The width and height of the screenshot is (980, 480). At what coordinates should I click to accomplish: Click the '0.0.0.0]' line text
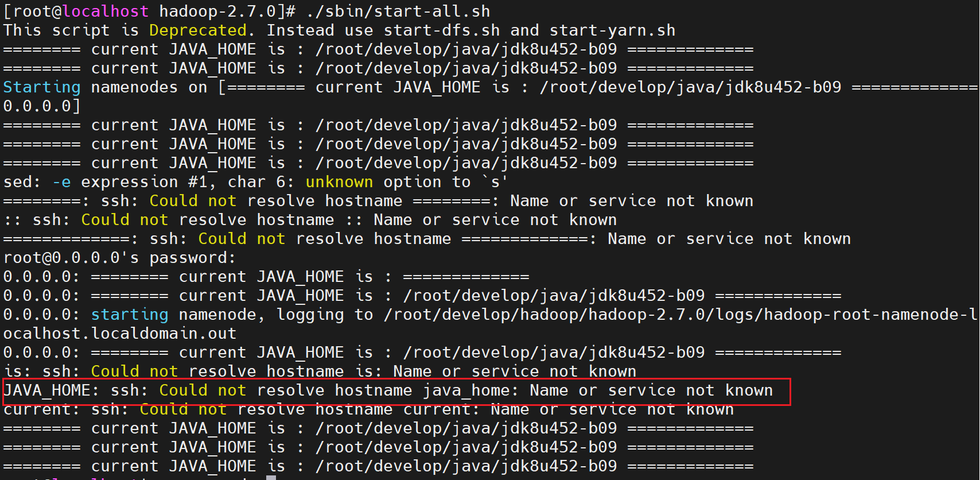coord(42,106)
